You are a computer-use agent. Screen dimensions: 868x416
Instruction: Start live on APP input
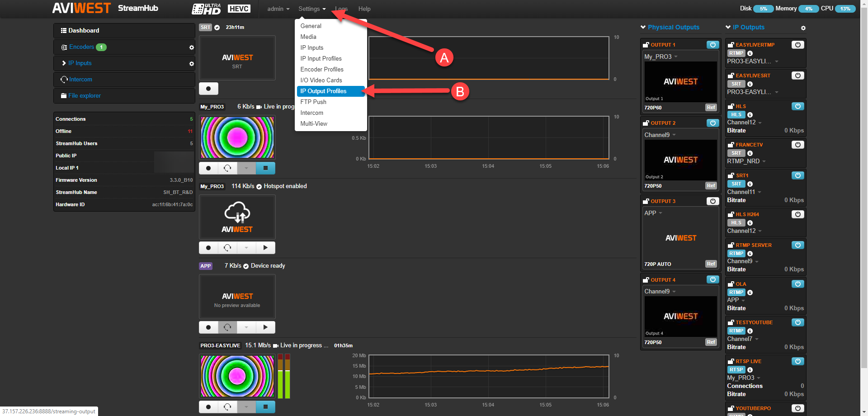point(265,327)
